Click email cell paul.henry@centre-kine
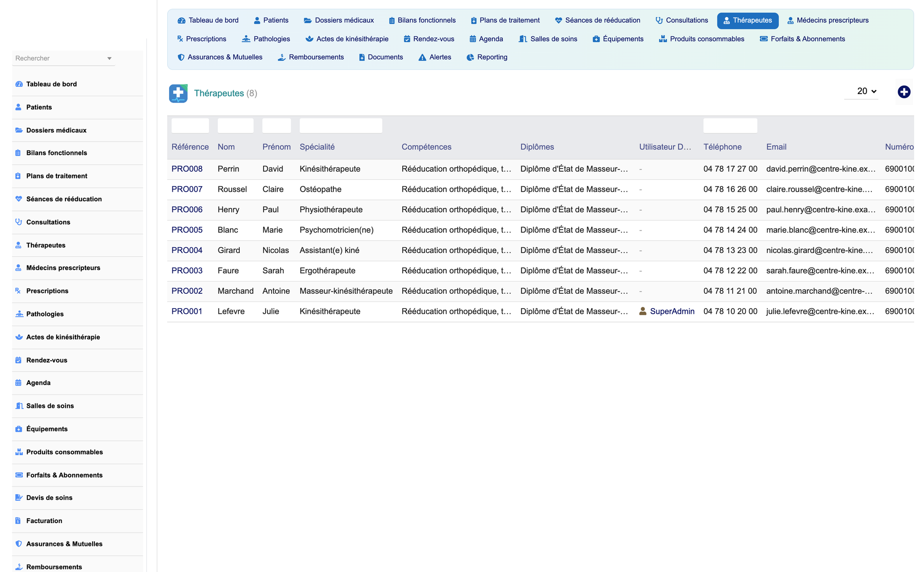 click(820, 210)
